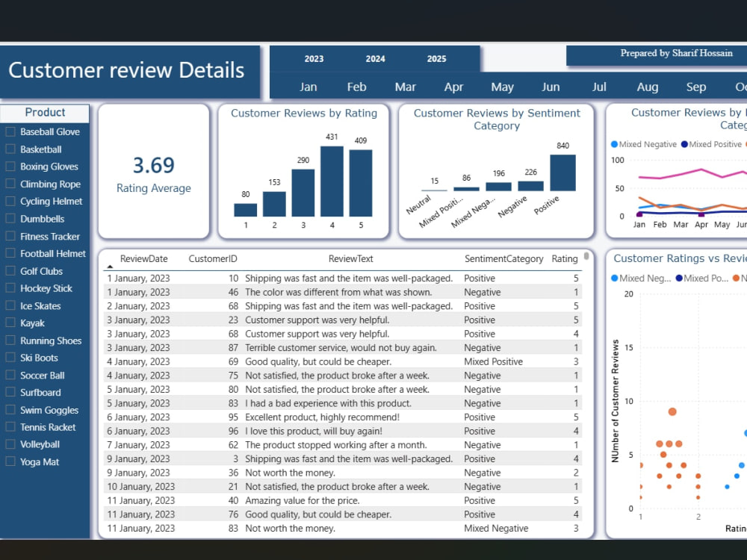Enable the Golf Clubs checkbox

tap(10, 271)
